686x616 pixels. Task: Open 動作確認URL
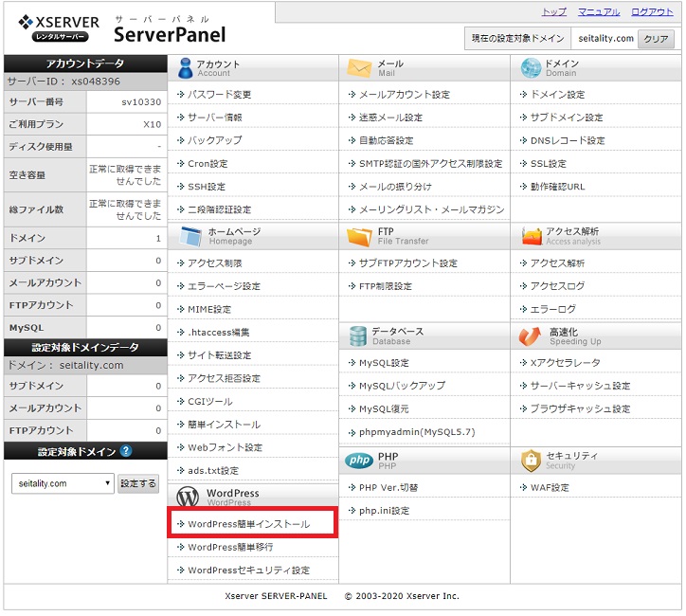557,187
